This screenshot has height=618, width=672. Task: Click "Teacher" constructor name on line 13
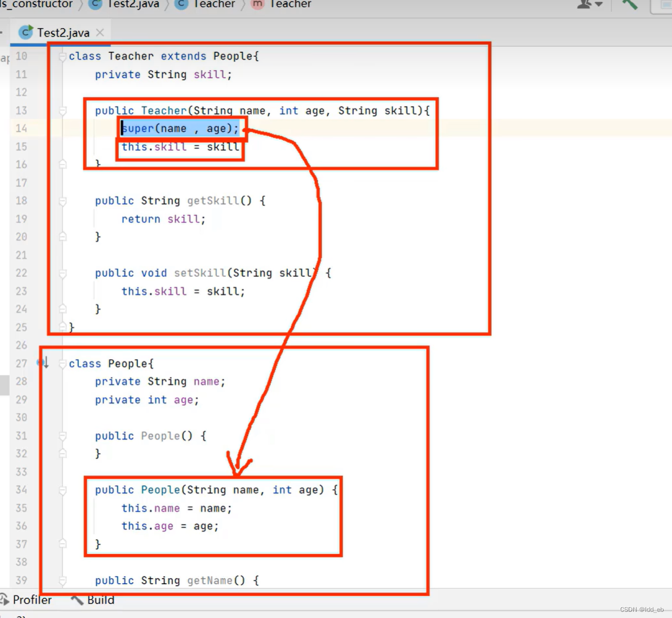pos(164,110)
